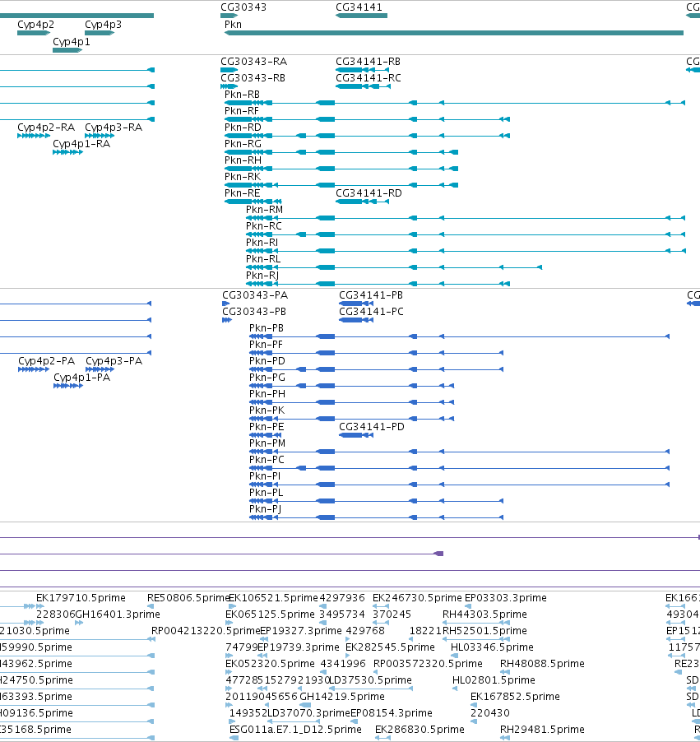The height and width of the screenshot is (742, 700).
Task: Select EST RE50806.5prime
Action: click(x=188, y=598)
